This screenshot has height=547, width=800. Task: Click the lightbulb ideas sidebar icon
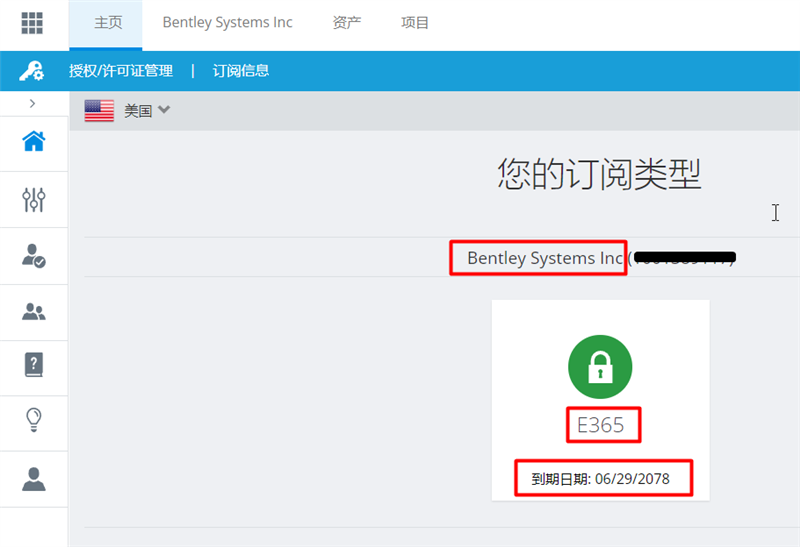click(x=34, y=420)
